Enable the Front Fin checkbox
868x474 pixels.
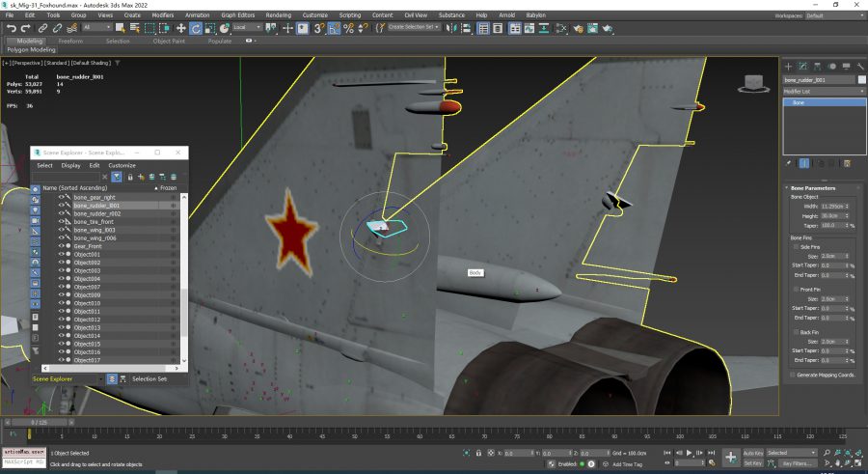pyautogui.click(x=796, y=290)
